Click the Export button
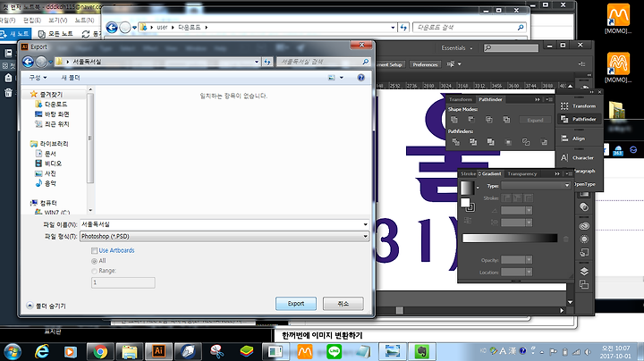The image size is (644, 361). coord(296,304)
